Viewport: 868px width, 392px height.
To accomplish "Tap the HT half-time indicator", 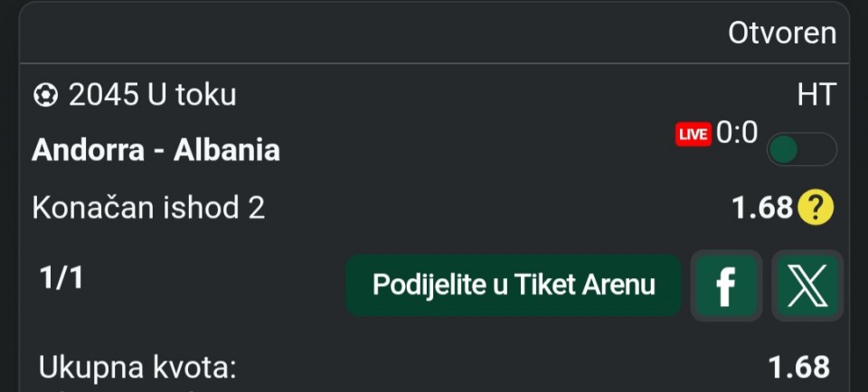I will pos(816,94).
